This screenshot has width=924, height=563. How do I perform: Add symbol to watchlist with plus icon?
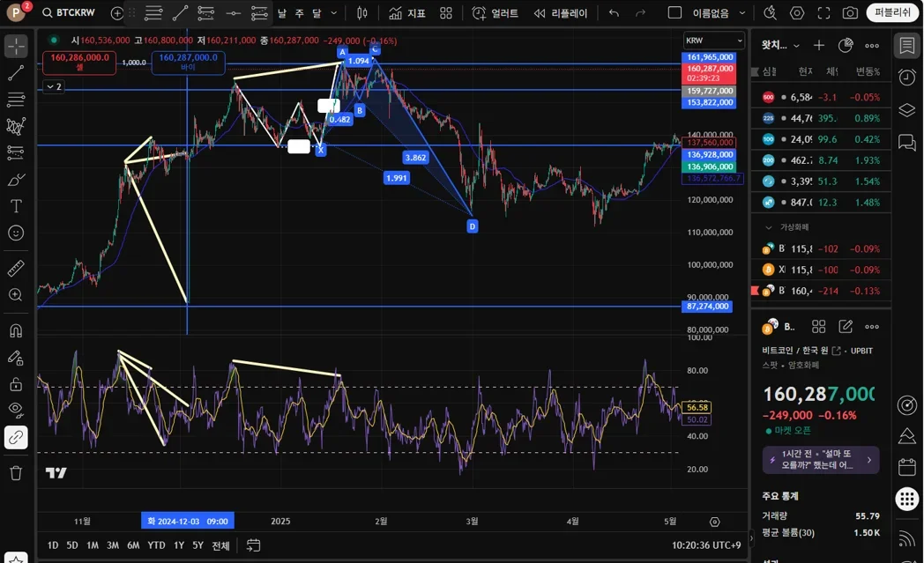click(x=819, y=45)
